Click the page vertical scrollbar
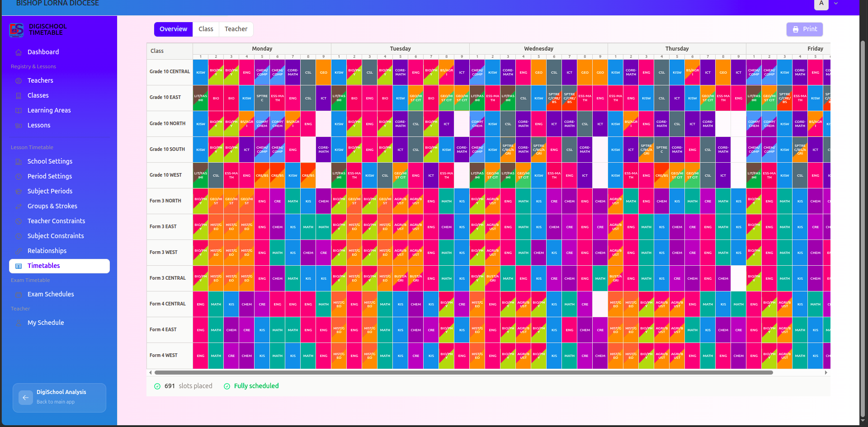 (x=863, y=228)
